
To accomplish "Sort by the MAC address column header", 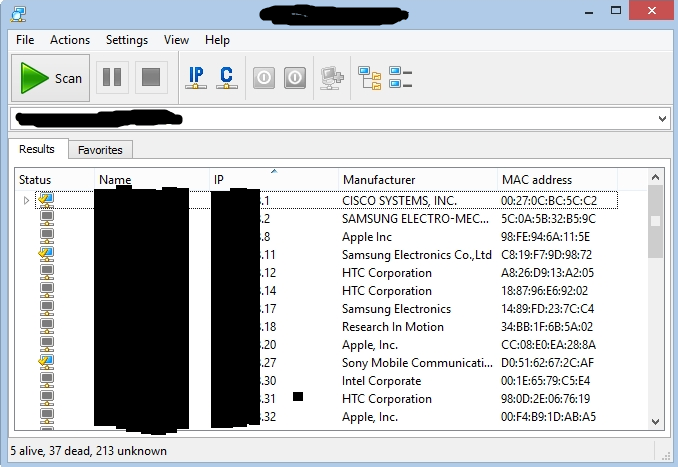I will pyautogui.click(x=557, y=179).
